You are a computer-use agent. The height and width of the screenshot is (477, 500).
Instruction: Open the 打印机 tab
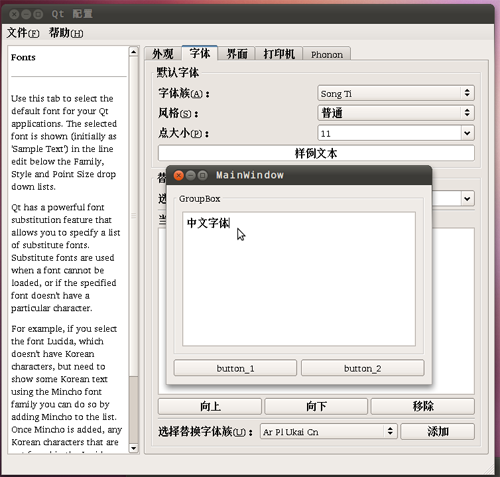279,54
